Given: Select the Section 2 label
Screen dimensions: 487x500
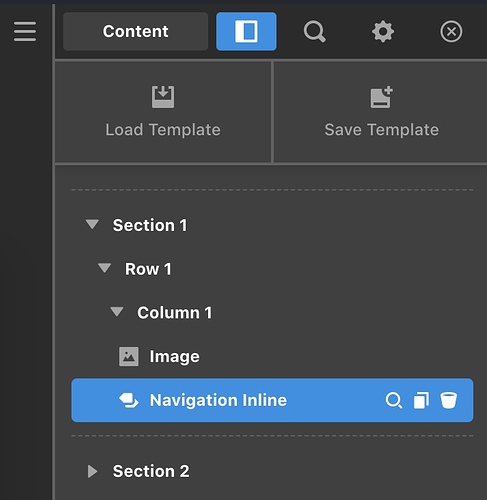Looking at the screenshot, I should (x=151, y=471).
